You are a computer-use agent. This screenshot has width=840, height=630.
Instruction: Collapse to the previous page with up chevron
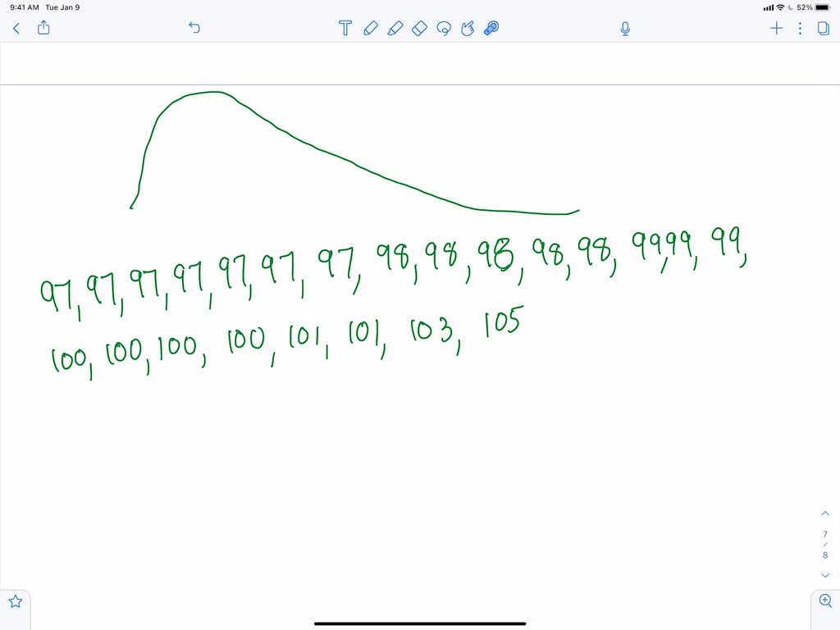point(825,513)
